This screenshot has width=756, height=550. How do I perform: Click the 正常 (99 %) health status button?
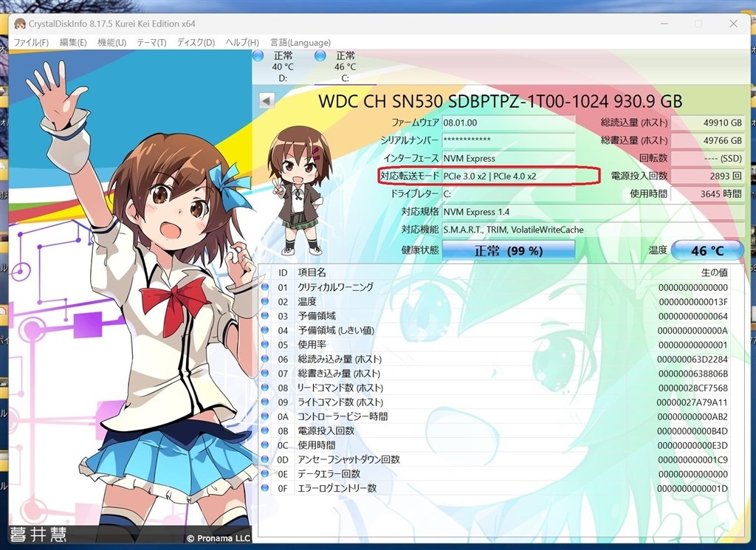(x=509, y=251)
